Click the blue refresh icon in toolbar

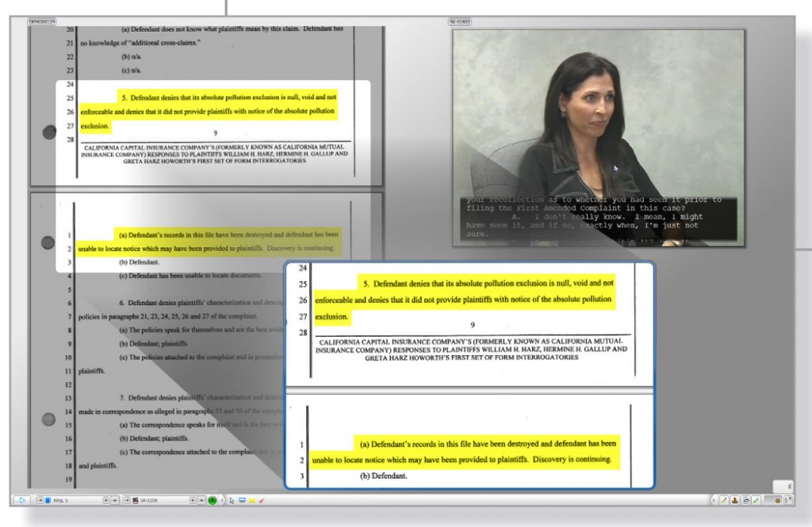tap(21, 500)
